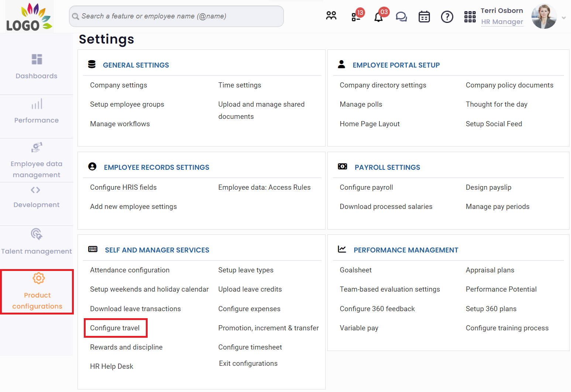The image size is (571, 392).
Task: Click the HR Manager role link
Action: pos(502,22)
